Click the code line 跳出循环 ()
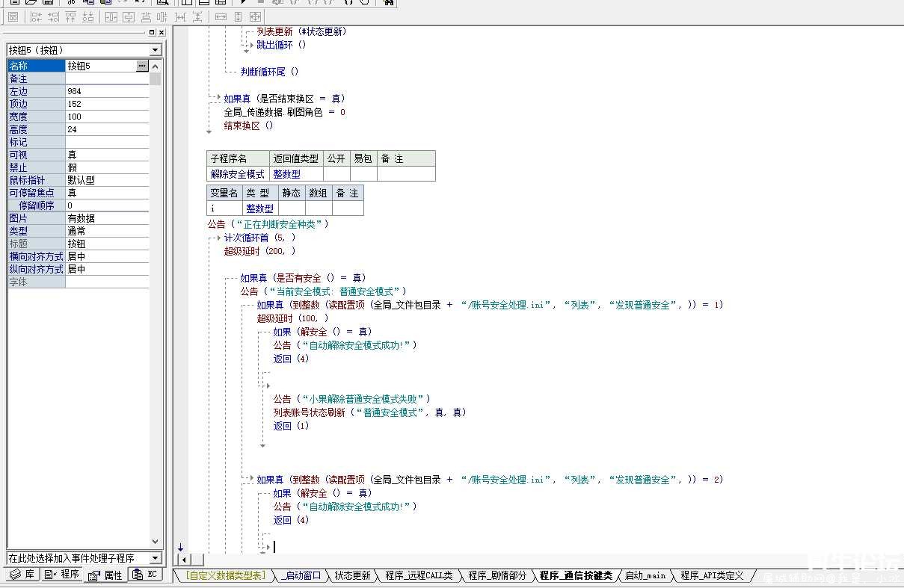Viewport: 904px width, 588px height. [x=281, y=45]
